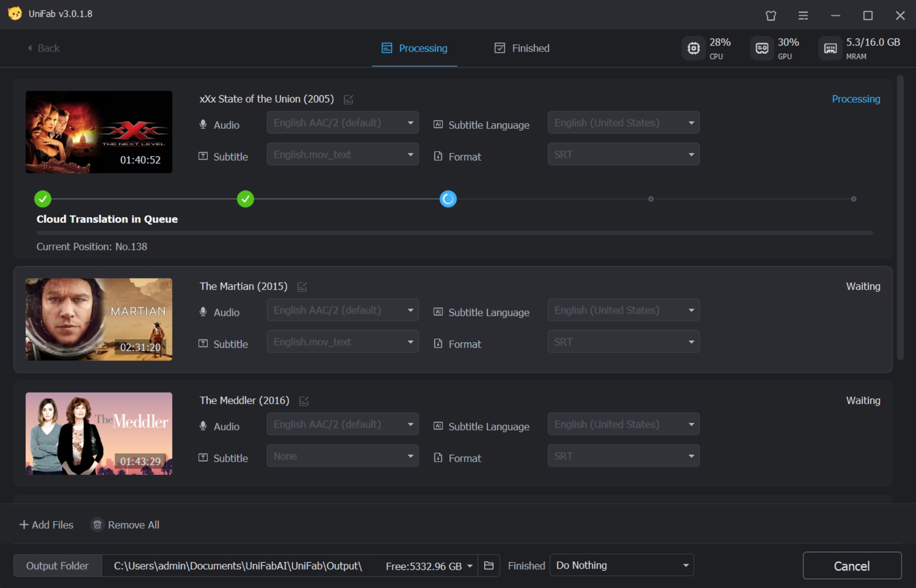The width and height of the screenshot is (916, 588).
Task: Open Format SRT dropdown for xXx movie
Action: coord(623,154)
